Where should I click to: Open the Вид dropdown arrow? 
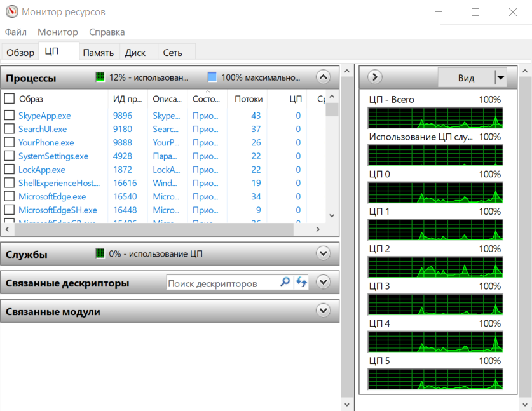[500, 77]
